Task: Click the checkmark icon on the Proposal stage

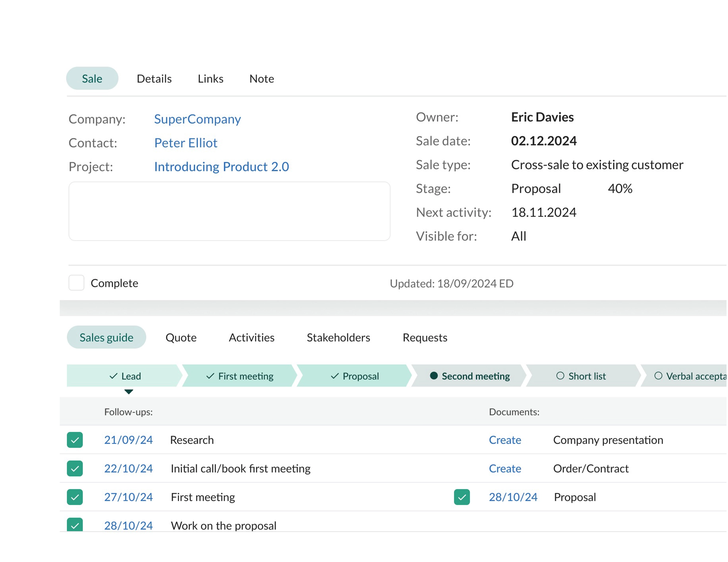Action: pos(334,376)
